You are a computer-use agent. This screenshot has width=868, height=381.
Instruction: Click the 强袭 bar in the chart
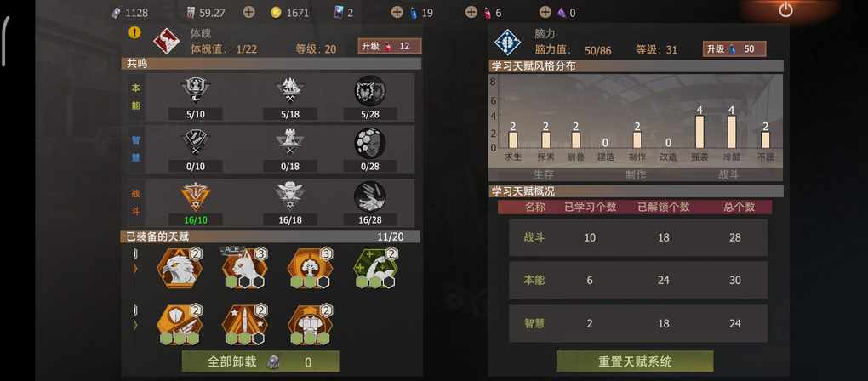(700, 132)
